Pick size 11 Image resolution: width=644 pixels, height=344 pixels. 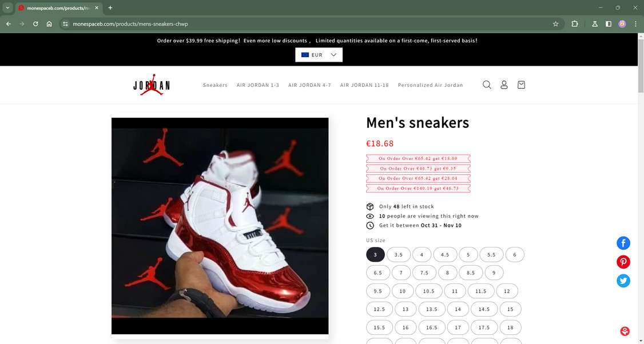click(x=455, y=291)
